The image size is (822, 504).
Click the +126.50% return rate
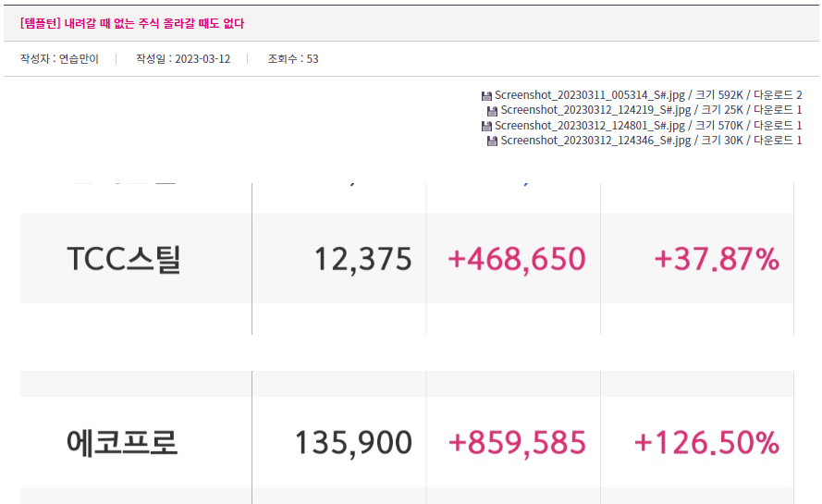click(706, 443)
